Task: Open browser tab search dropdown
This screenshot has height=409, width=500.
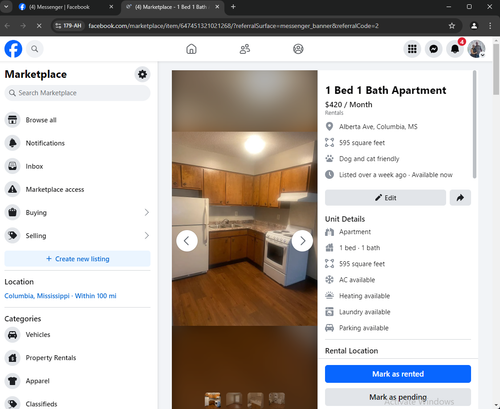Action: click(x=6, y=7)
